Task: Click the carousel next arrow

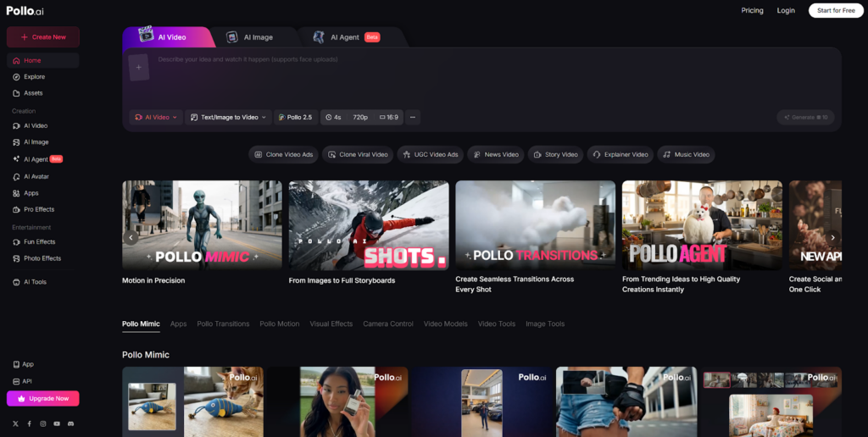Action: click(832, 238)
